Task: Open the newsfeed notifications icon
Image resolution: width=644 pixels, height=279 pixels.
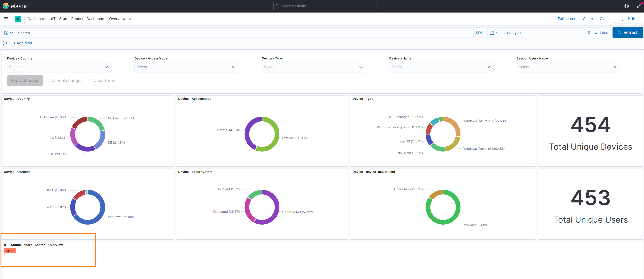Action: click(639, 6)
